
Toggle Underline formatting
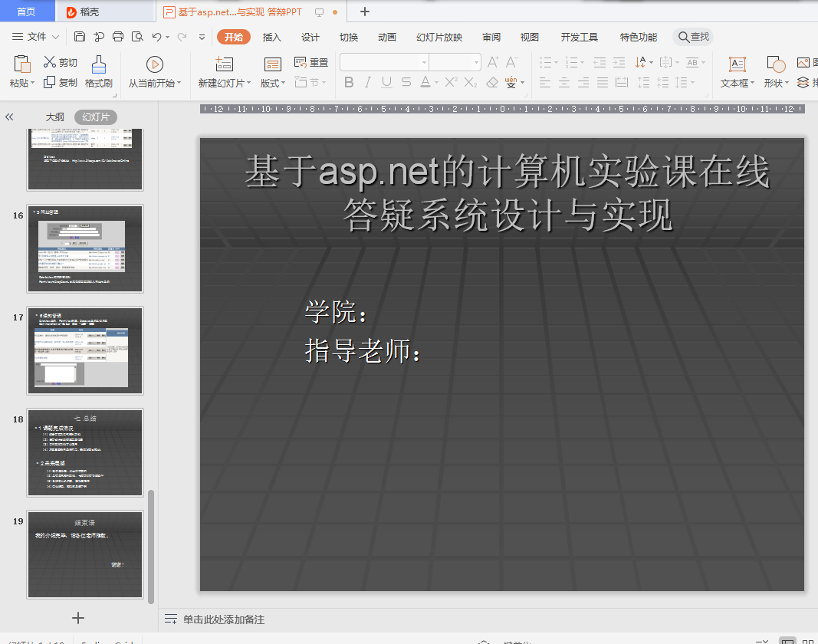[x=386, y=83]
